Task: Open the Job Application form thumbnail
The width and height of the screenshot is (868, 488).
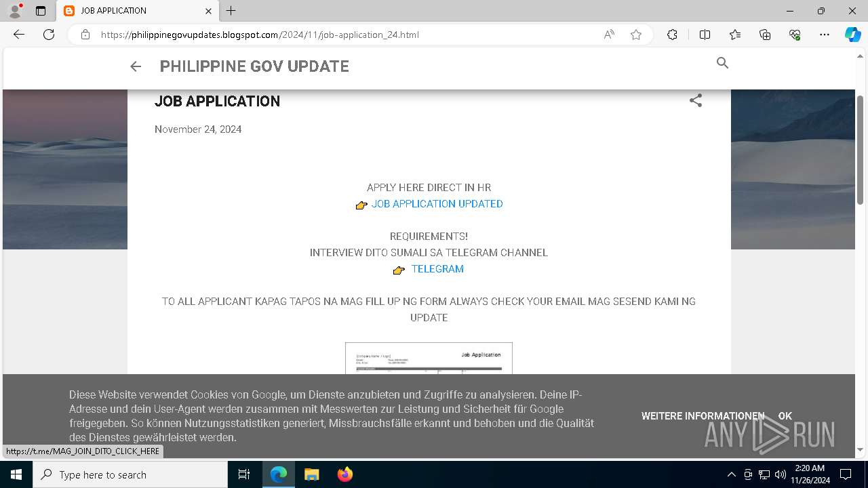Action: pos(429,358)
